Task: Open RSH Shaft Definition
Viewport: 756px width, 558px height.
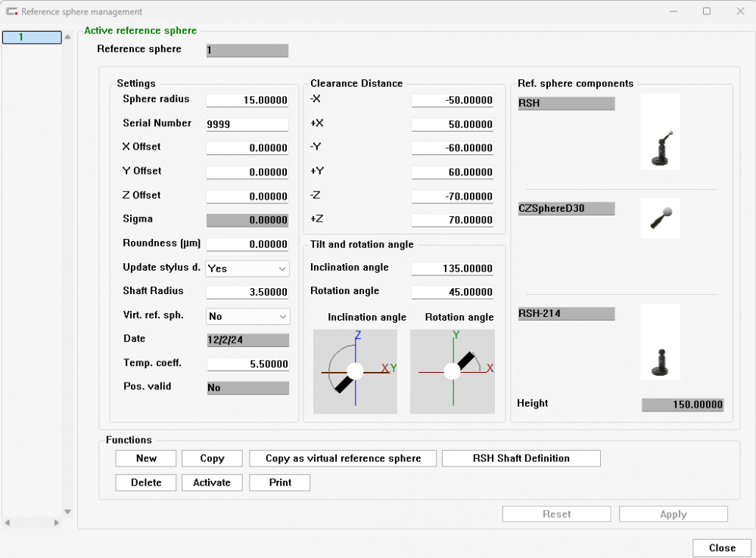Action: (521, 458)
